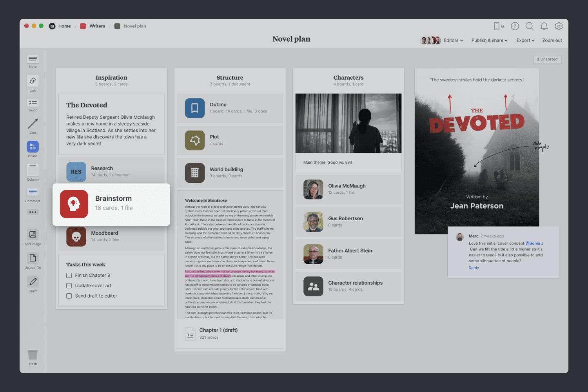Open the notifications bell

[544, 26]
